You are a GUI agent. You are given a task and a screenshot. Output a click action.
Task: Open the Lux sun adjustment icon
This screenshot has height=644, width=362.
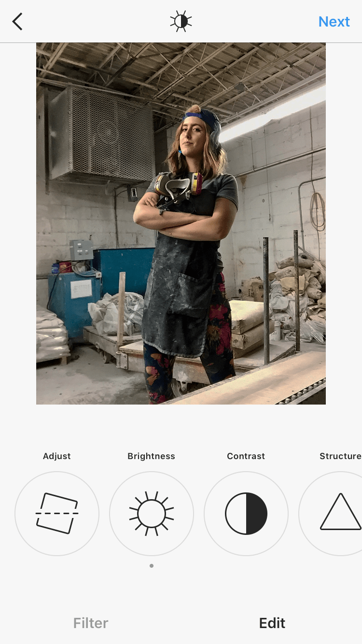[181, 22]
